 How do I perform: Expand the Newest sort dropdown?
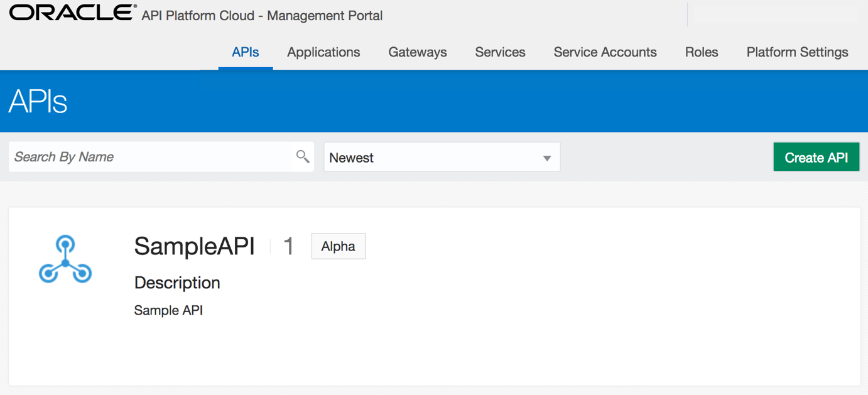point(442,157)
